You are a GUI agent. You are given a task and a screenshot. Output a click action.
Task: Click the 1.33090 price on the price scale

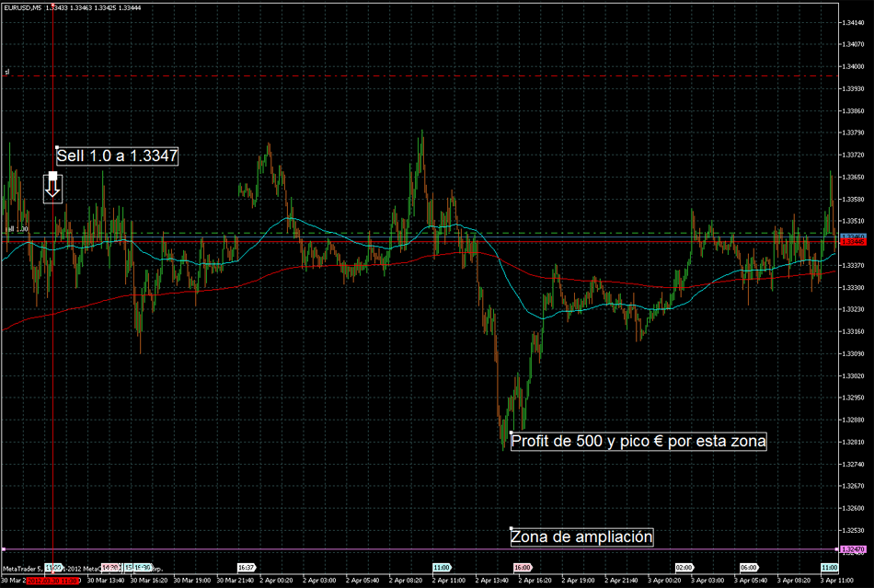(x=853, y=353)
